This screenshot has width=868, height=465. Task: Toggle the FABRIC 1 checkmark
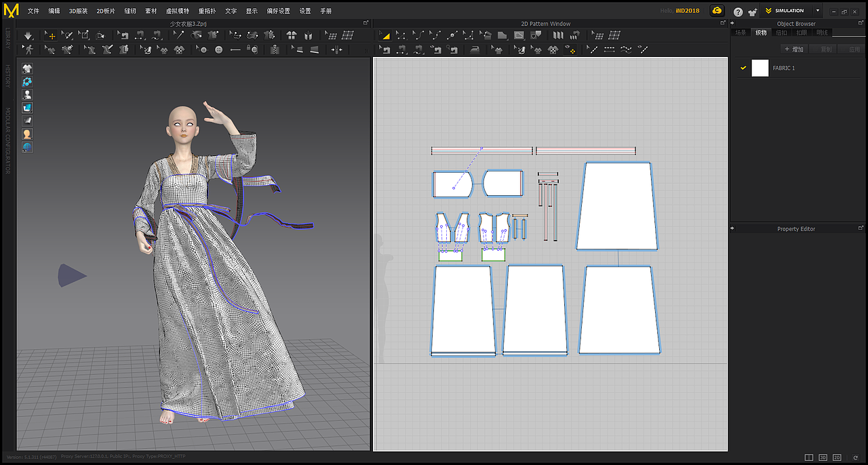point(743,68)
